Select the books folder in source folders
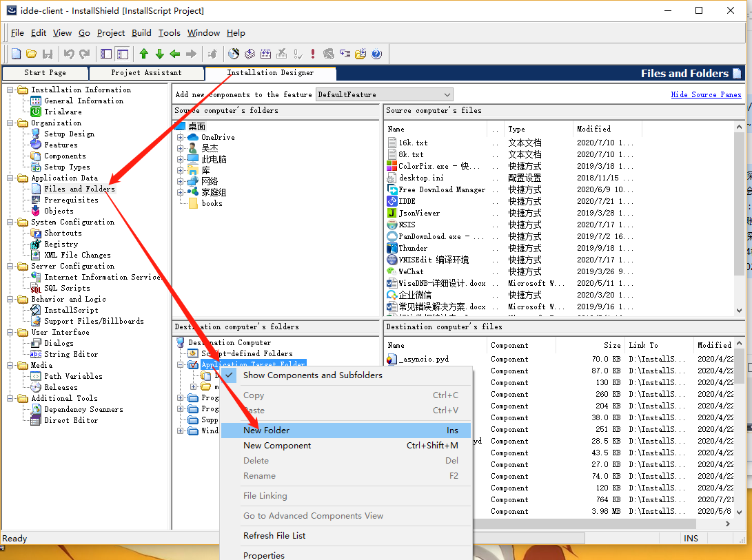752x560 pixels. pyautogui.click(x=212, y=203)
